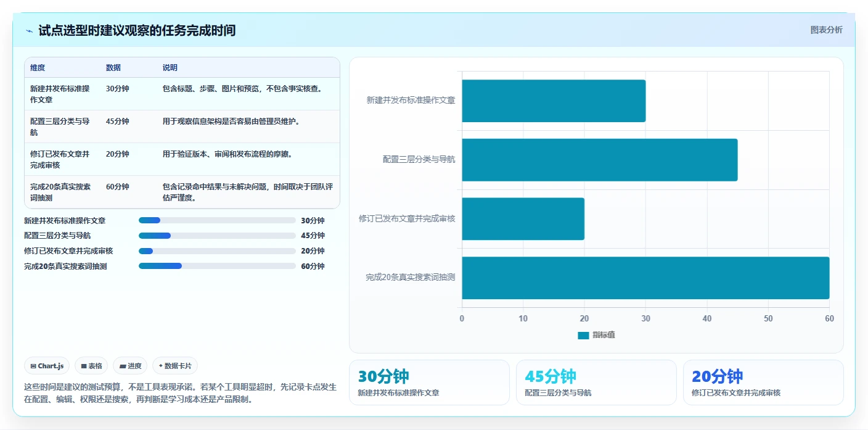Click the 60分钟 value beside last progress bar
Viewport: 868px width, 430px height.
pos(313,267)
